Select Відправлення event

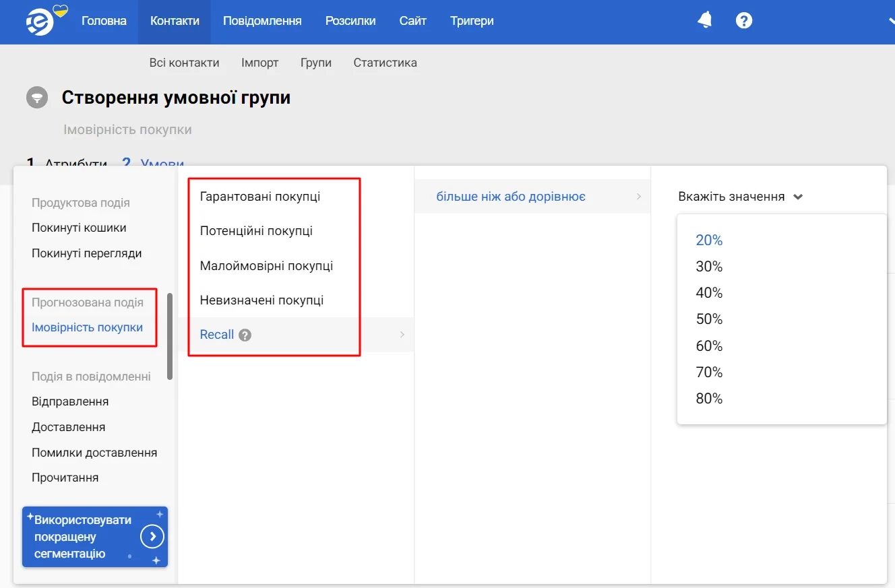tap(70, 401)
